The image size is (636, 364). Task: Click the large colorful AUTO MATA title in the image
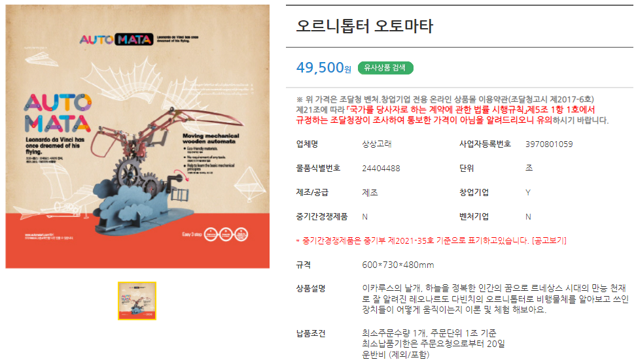57,113
